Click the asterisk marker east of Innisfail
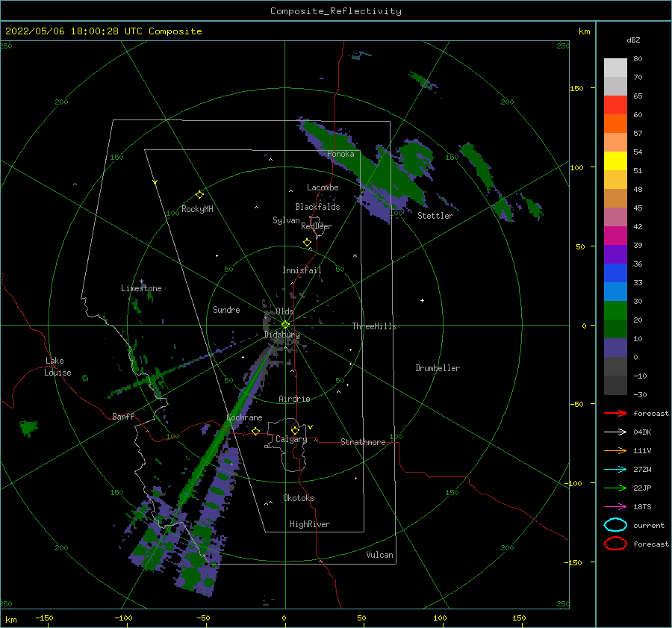This screenshot has width=672, height=628. [355, 256]
